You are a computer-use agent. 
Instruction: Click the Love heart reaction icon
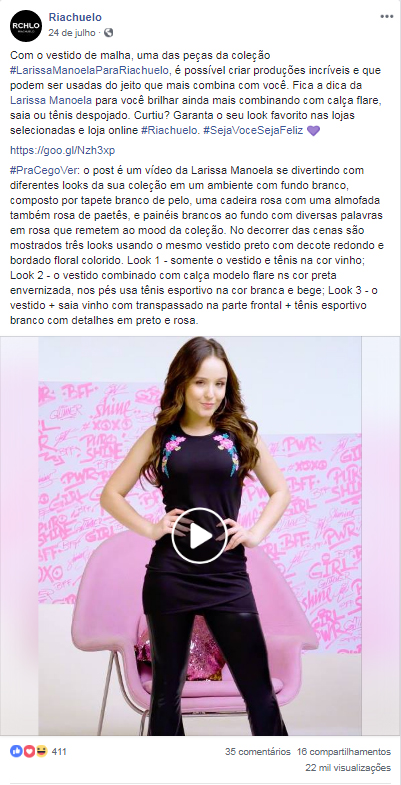click(x=29, y=751)
